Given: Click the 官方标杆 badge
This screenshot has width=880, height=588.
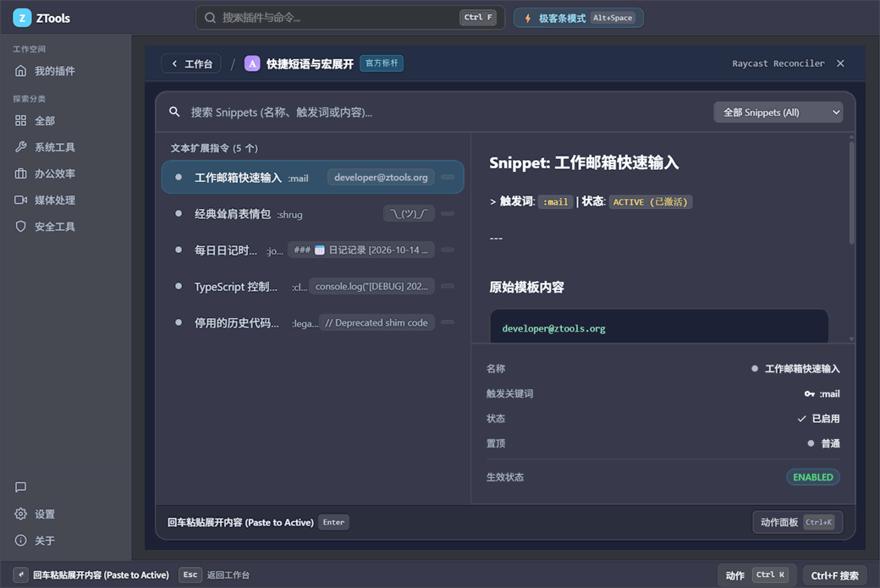Looking at the screenshot, I should [x=382, y=63].
